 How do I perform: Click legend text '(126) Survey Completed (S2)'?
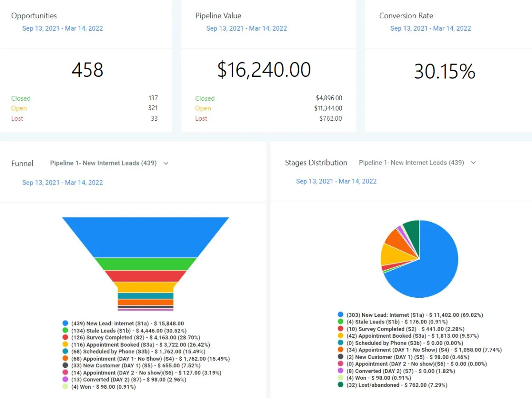point(110,338)
